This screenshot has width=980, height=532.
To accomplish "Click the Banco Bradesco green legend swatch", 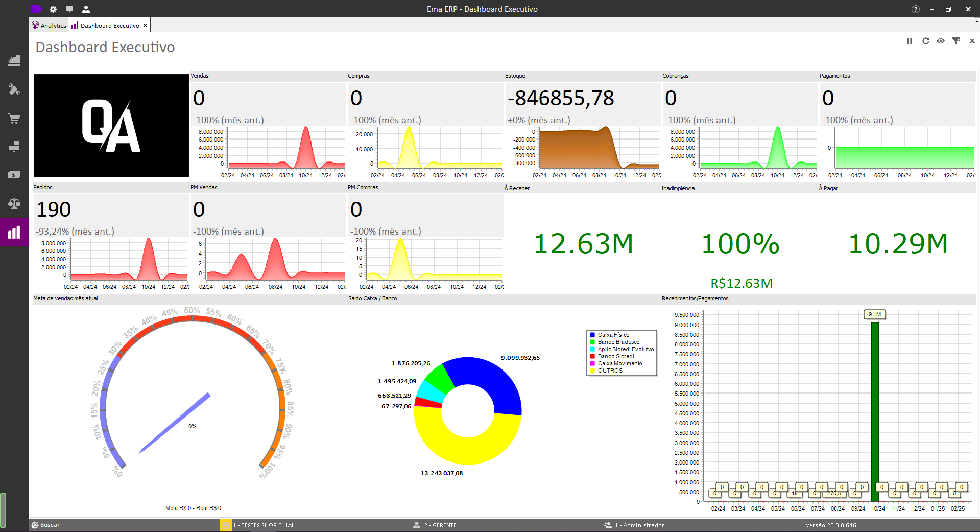I will pos(592,342).
